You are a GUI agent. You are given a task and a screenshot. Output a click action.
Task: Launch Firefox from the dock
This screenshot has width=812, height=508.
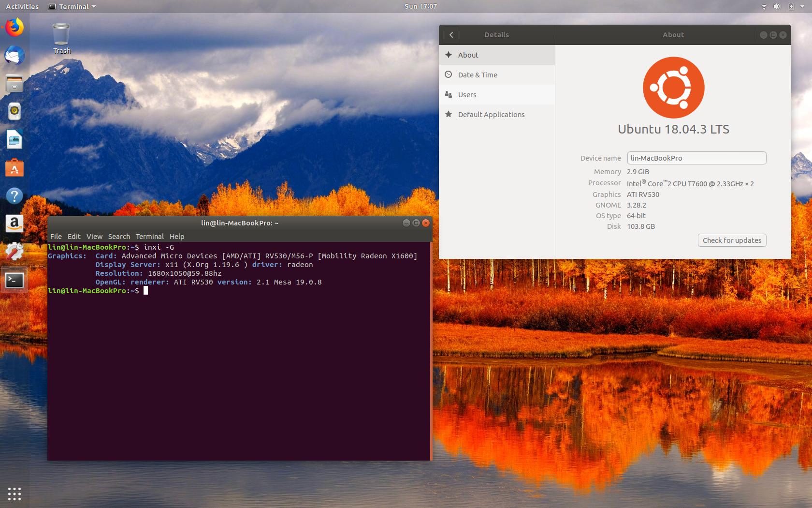14,27
